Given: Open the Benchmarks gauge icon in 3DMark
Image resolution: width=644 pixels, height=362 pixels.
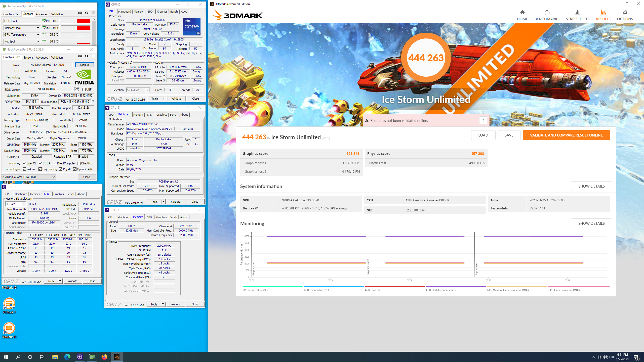Looking at the screenshot, I should pyautogui.click(x=547, y=12).
